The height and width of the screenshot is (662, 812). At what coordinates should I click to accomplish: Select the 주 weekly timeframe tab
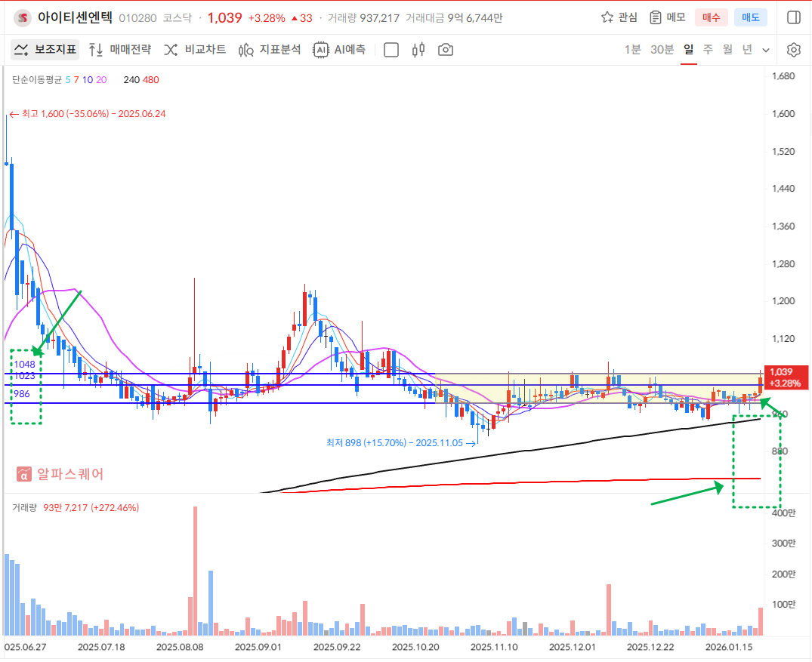click(708, 50)
